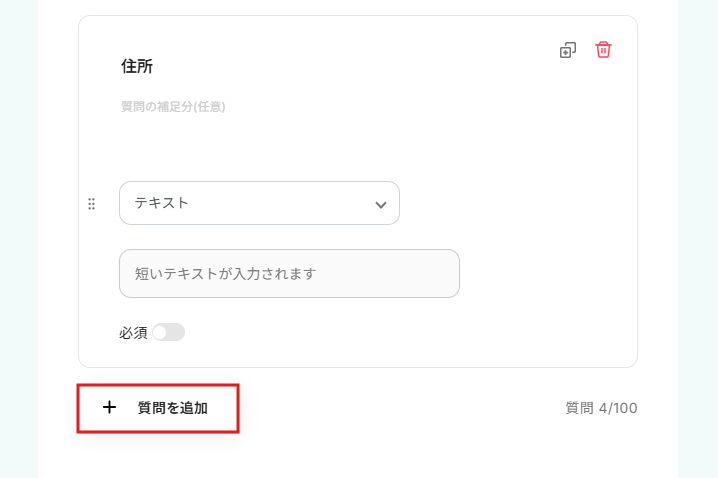Image resolution: width=718 pixels, height=478 pixels.
Task: Click the 質問 4/100 counter
Action: (x=601, y=408)
